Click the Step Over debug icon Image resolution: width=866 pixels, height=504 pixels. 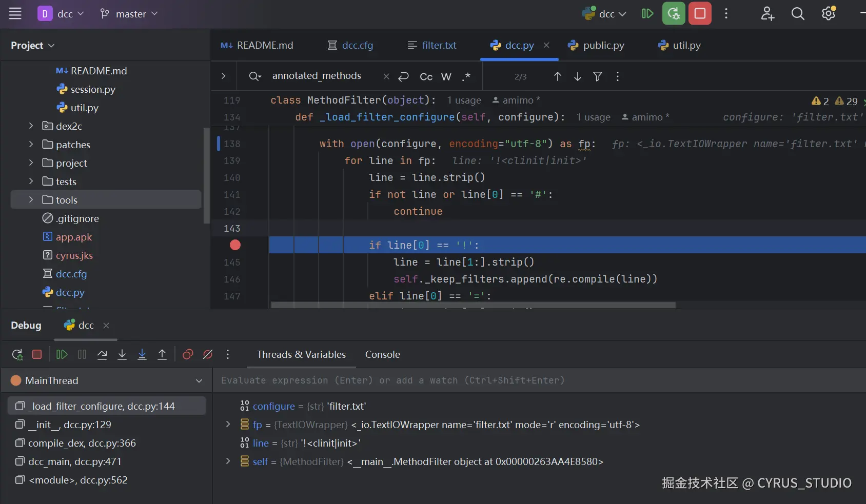coord(102,355)
